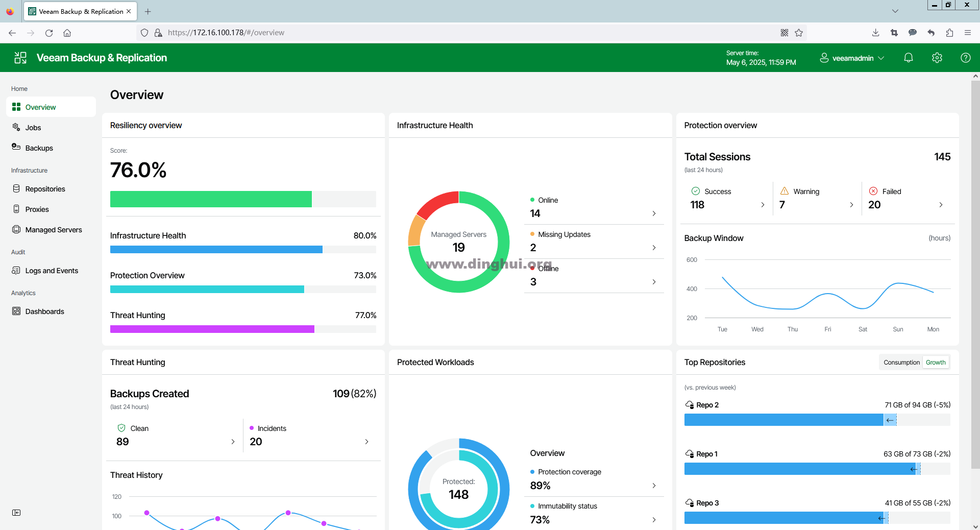Open Online servers details chevron

[x=654, y=213]
